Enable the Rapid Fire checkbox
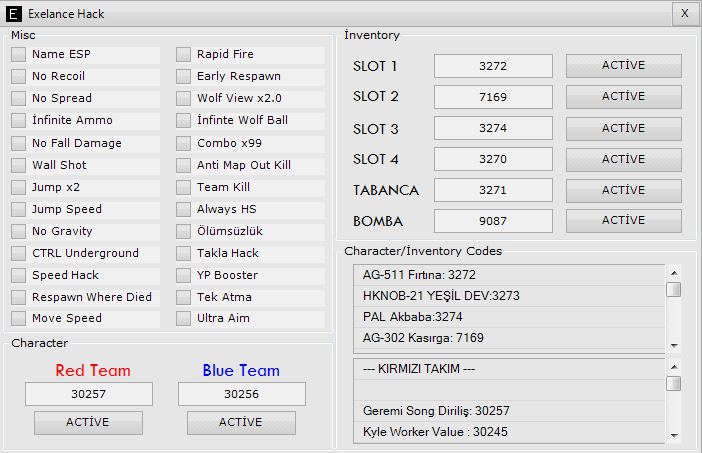This screenshot has width=702, height=453. pyautogui.click(x=183, y=54)
